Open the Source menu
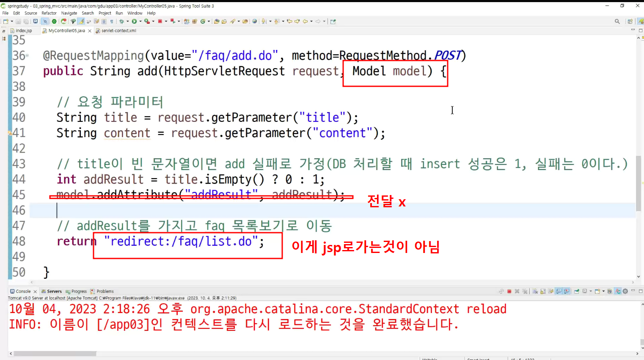The height and width of the screenshot is (360, 644). click(x=30, y=13)
